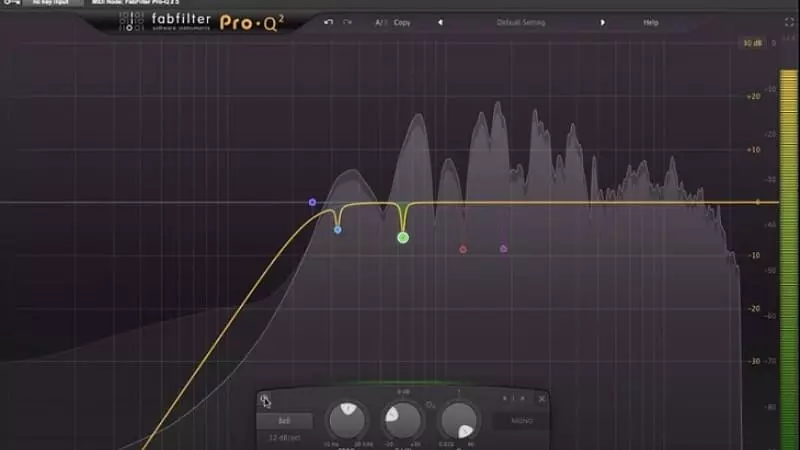This screenshot has height=450, width=800.
Task: Click the gain-Q interaction link icon
Action: [x=430, y=405]
